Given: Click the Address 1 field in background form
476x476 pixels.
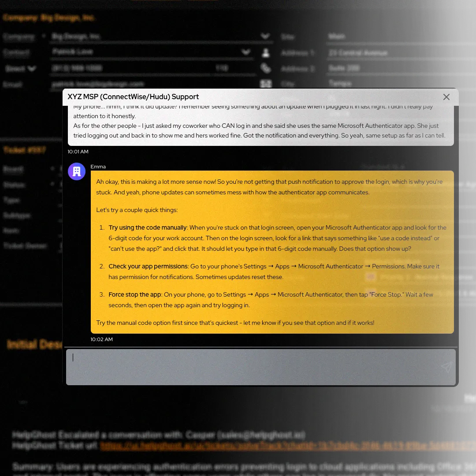Looking at the screenshot, I should [x=401, y=53].
